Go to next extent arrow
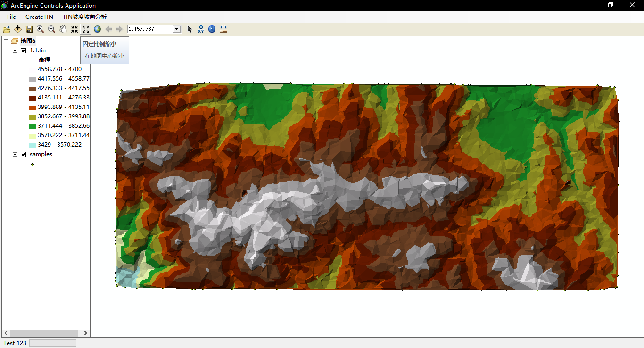The height and width of the screenshot is (348, 644). point(120,29)
